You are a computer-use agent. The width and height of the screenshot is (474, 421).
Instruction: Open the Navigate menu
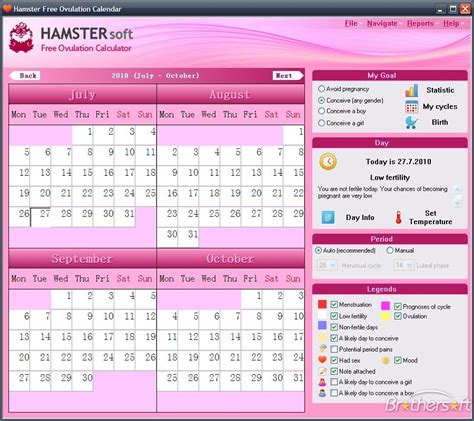(x=382, y=23)
